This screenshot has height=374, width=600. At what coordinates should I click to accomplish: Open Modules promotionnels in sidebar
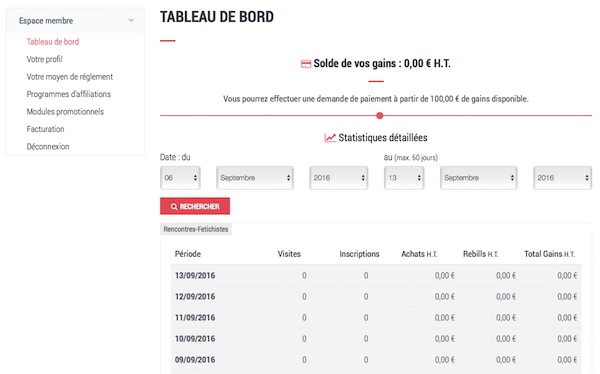point(65,112)
